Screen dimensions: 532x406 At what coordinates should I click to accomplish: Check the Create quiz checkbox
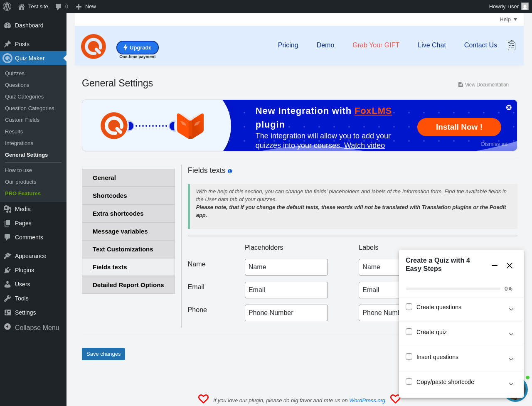409,332
